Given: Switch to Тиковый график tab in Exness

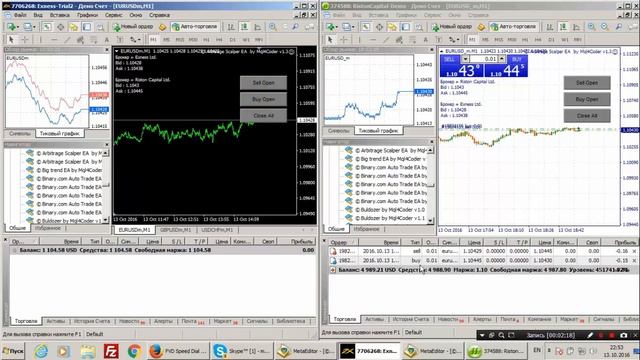Looking at the screenshot, I should (x=60, y=133).
